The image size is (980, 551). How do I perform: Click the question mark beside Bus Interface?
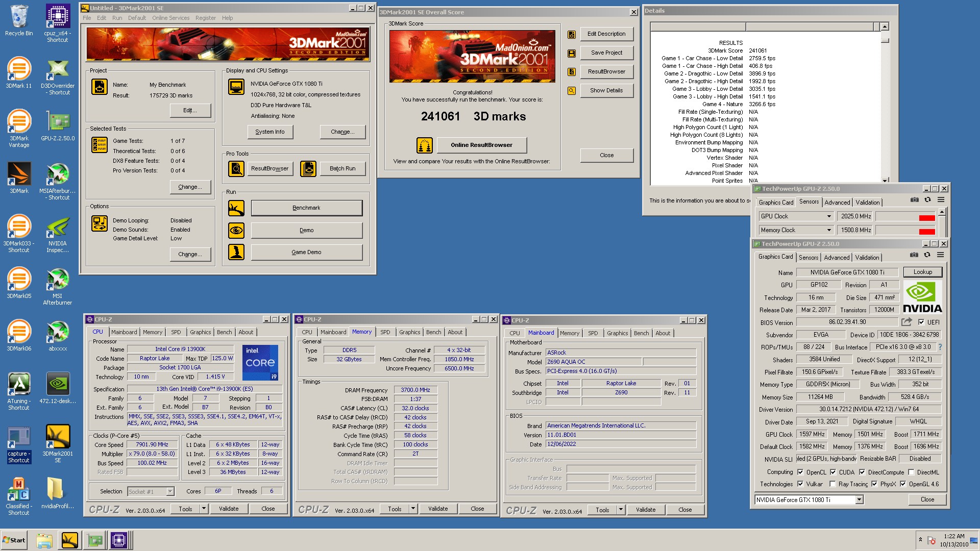point(940,347)
